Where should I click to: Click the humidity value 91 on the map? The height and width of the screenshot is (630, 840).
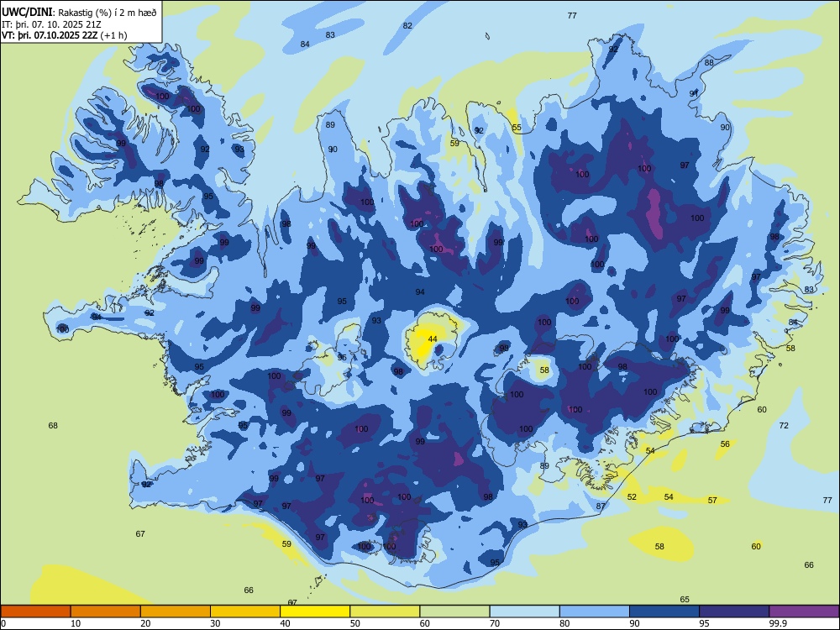(x=694, y=93)
